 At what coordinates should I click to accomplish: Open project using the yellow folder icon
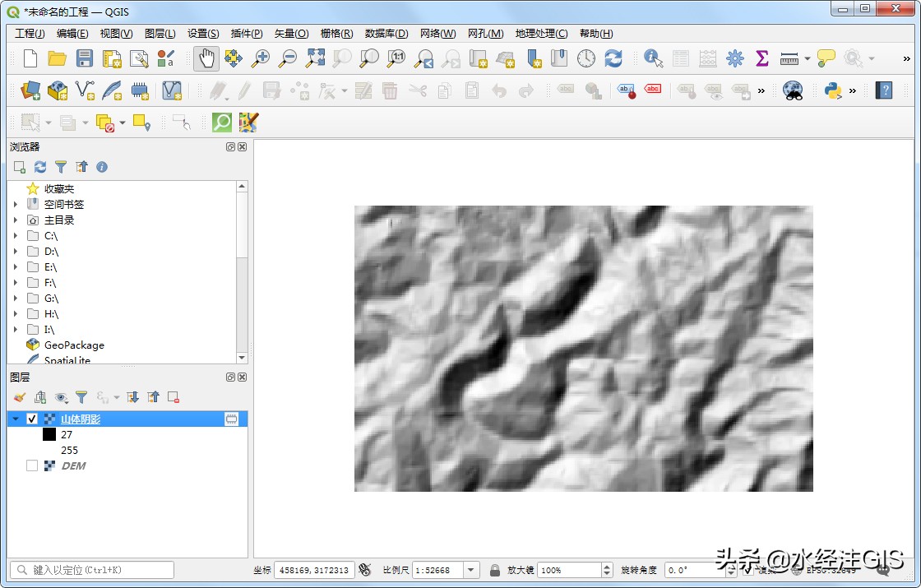tap(57, 58)
